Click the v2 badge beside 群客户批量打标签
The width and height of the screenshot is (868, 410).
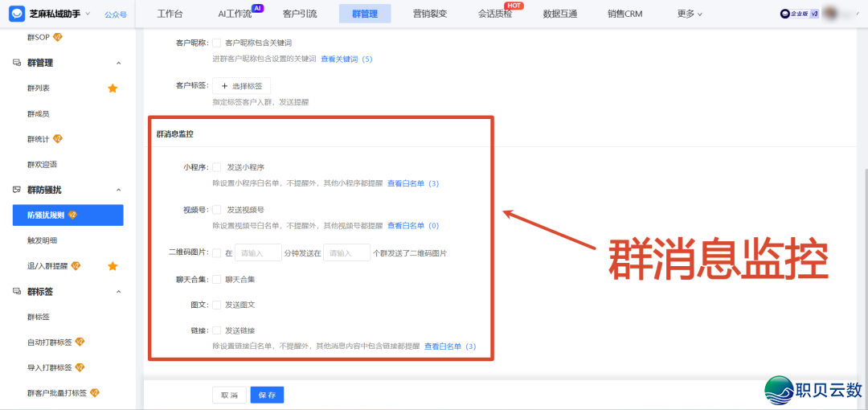pyautogui.click(x=94, y=393)
